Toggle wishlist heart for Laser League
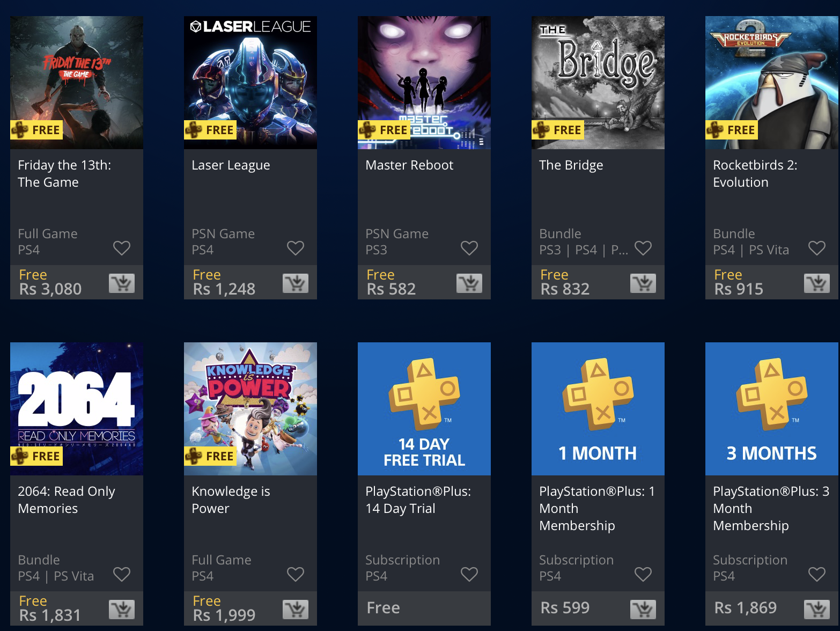The height and width of the screenshot is (631, 840). pos(296,248)
